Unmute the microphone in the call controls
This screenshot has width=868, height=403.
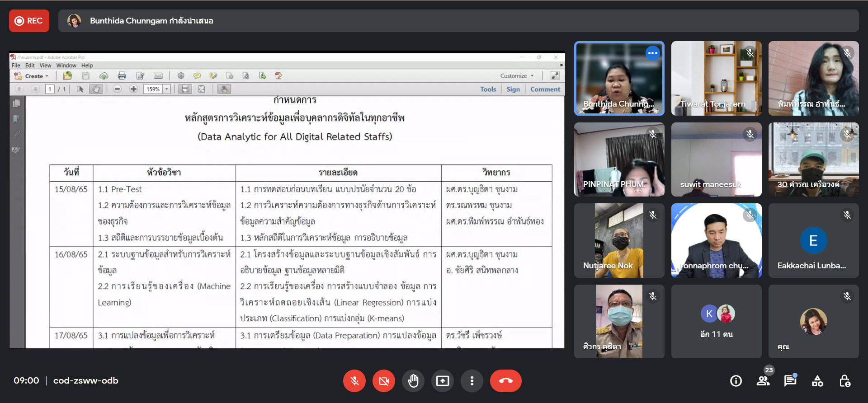click(x=354, y=381)
